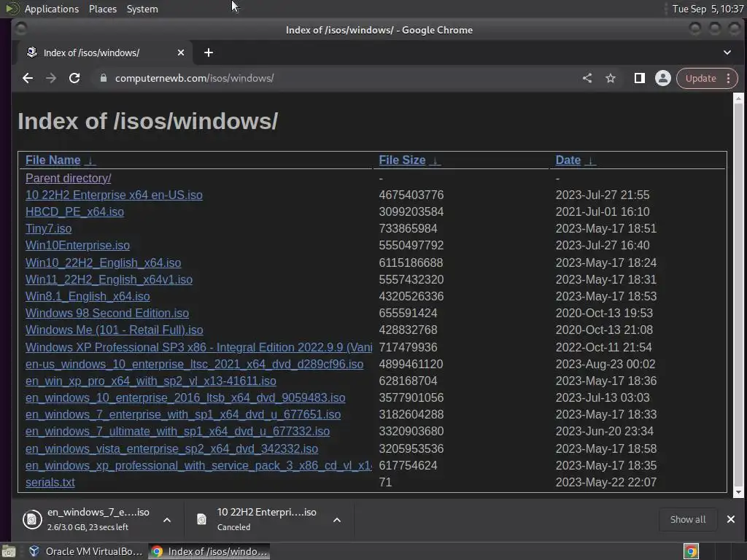This screenshot has width=747, height=560.
Task: Select the Chrome Index of /isos/windows taskbar entry
Action: pos(209,551)
